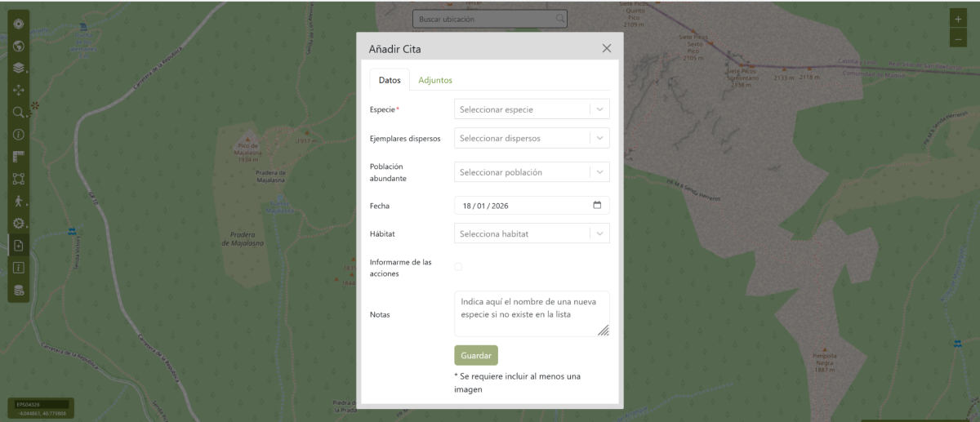This screenshot has height=422, width=980.
Task: Click the Hábitat field label
Action: [x=382, y=233]
